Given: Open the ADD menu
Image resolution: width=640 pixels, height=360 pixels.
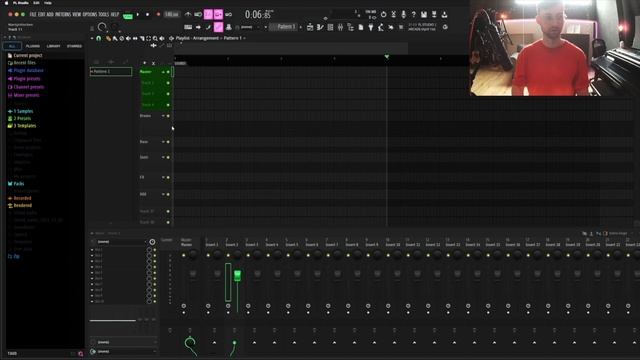Looking at the screenshot, I should point(50,14).
